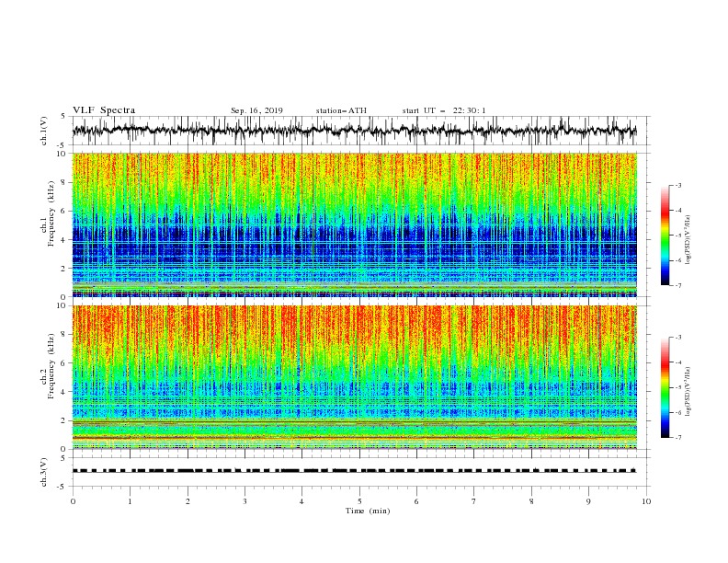Click the "ch.1(V)" axis label
Screen dimensions: 728x563
coord(44,131)
